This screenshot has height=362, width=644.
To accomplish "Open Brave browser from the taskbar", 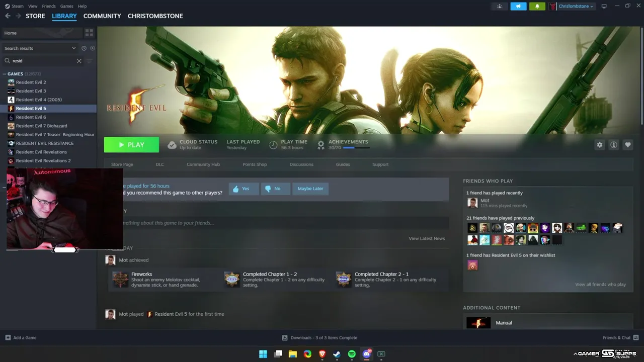I will click(322, 354).
